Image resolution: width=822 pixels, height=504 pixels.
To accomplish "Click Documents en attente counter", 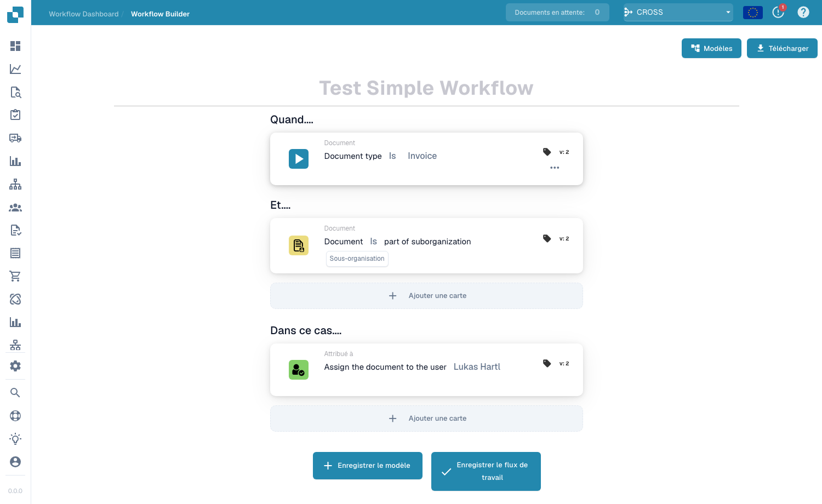I will point(557,12).
